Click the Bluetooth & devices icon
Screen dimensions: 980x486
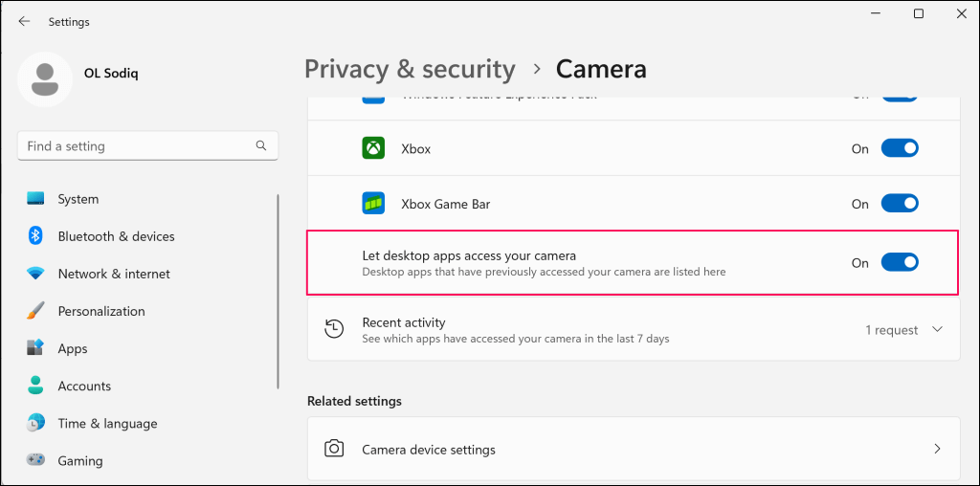36,236
